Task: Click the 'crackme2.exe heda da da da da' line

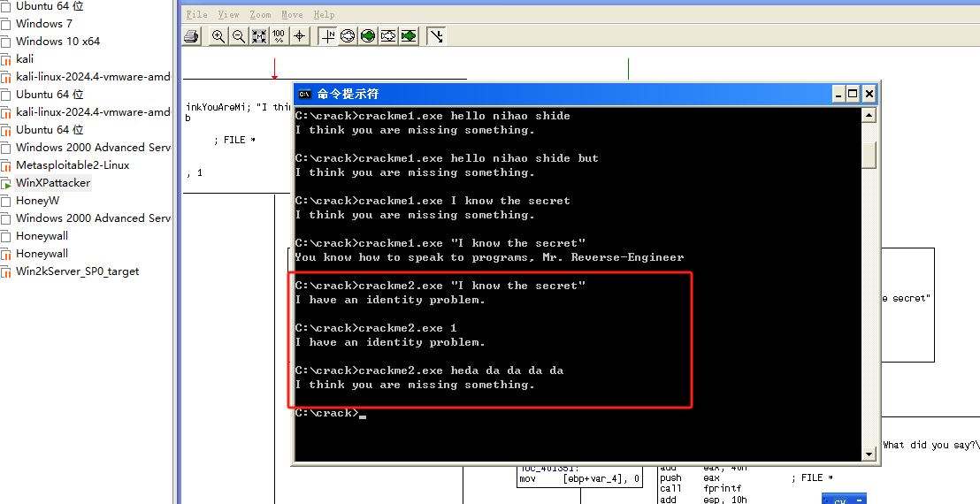Action: point(429,370)
